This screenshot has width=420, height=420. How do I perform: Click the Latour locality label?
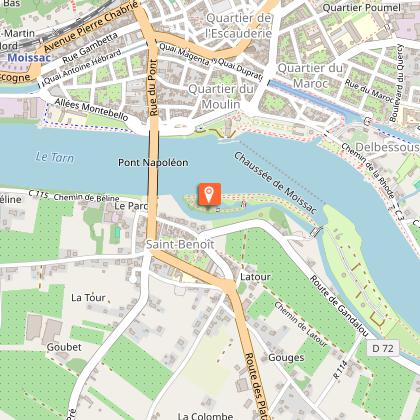click(255, 277)
